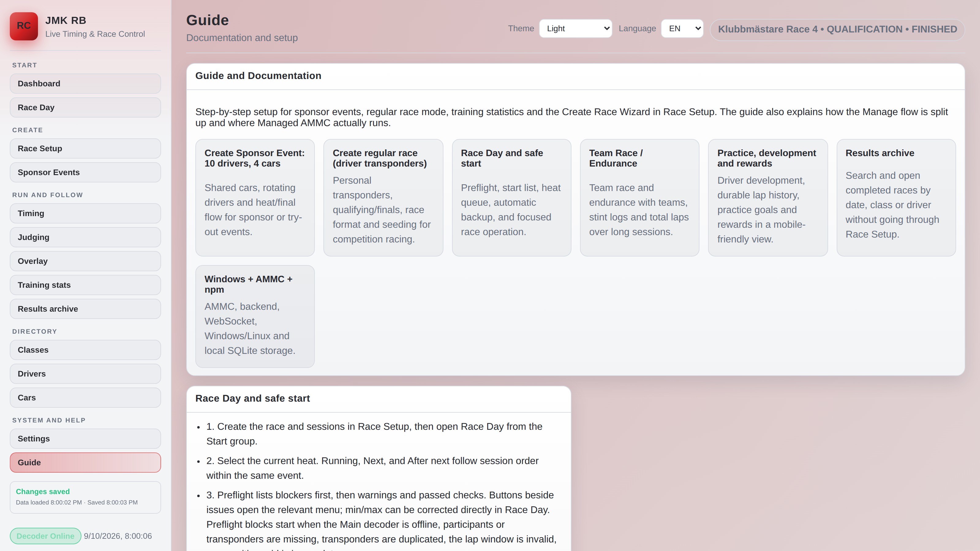Open Settings from sidebar
Viewport: 980px width, 551px height.
pos(85,439)
